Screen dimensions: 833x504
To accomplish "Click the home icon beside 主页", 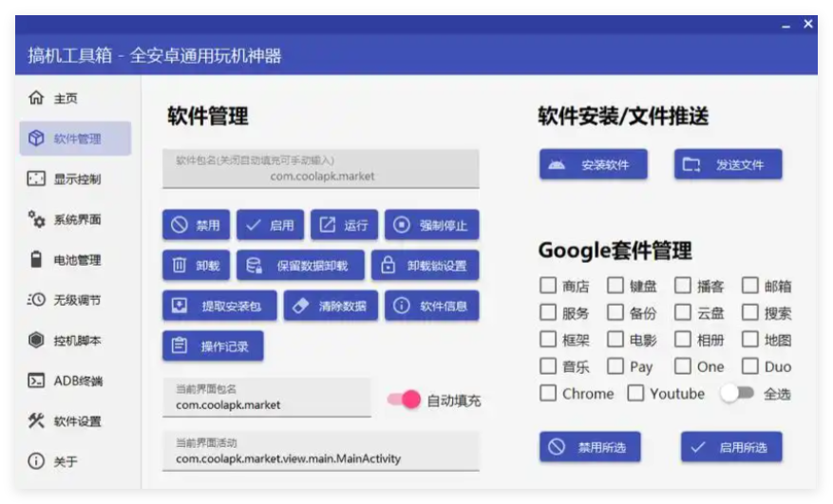I will point(36,98).
